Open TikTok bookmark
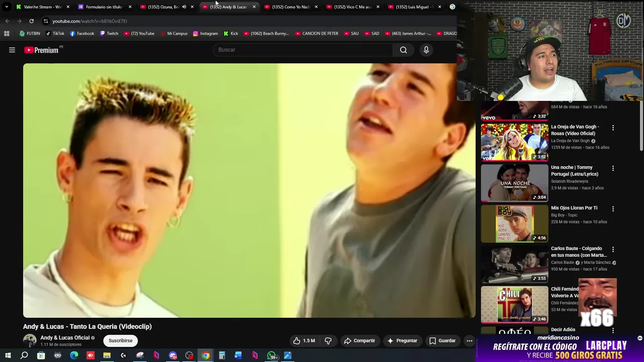Screen dimensions: 644x362 tap(55, 34)
